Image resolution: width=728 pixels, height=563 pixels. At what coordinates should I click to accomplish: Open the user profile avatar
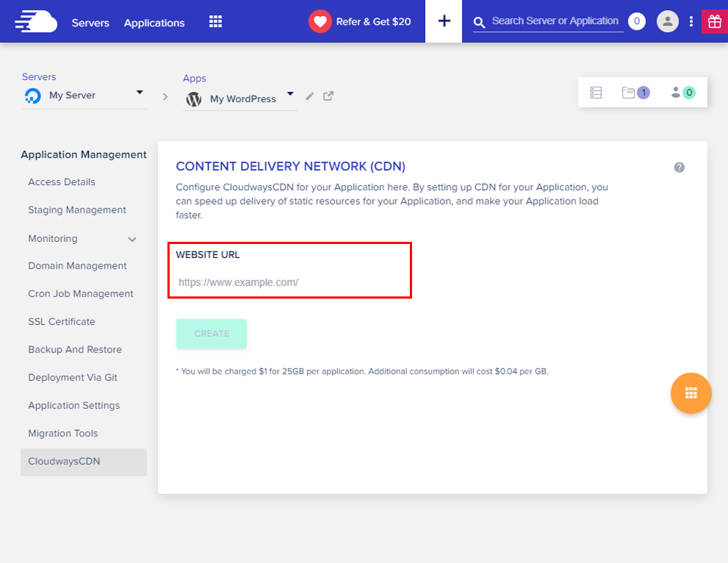667,21
